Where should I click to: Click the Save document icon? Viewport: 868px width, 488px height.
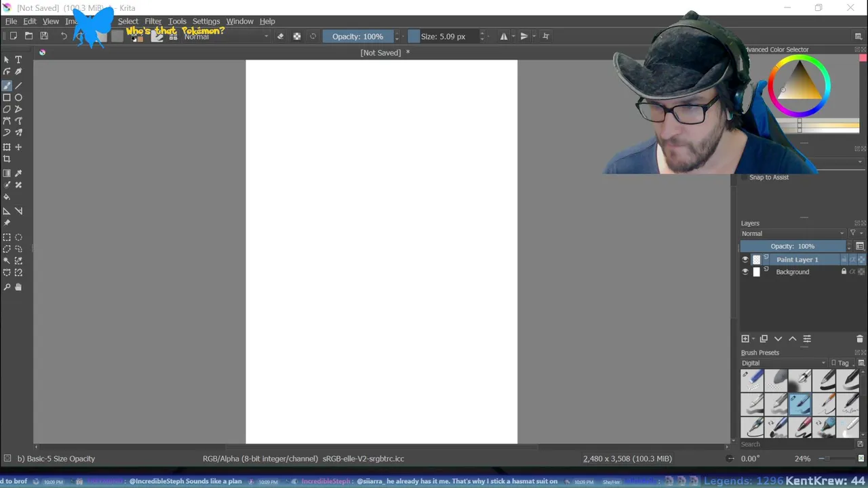(44, 36)
